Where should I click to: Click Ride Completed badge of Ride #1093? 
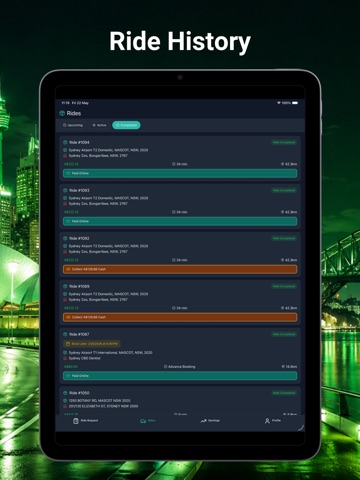(x=284, y=190)
